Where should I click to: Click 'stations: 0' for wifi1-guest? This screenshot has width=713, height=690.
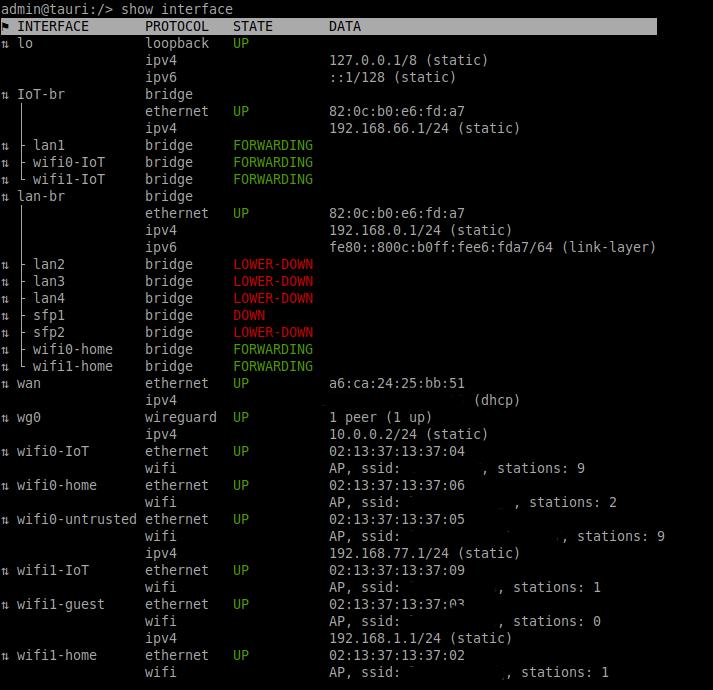(557, 621)
